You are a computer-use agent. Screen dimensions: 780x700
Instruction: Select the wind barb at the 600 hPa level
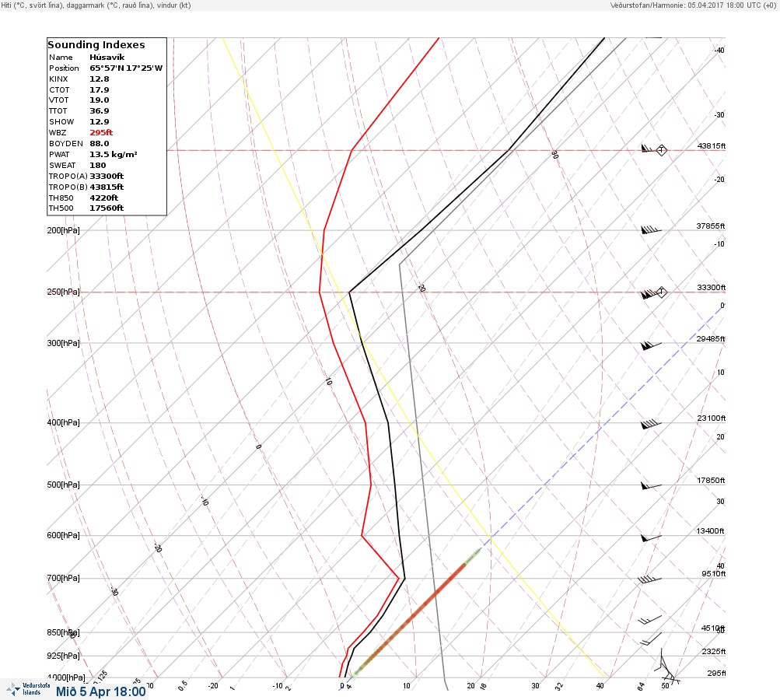point(651,537)
